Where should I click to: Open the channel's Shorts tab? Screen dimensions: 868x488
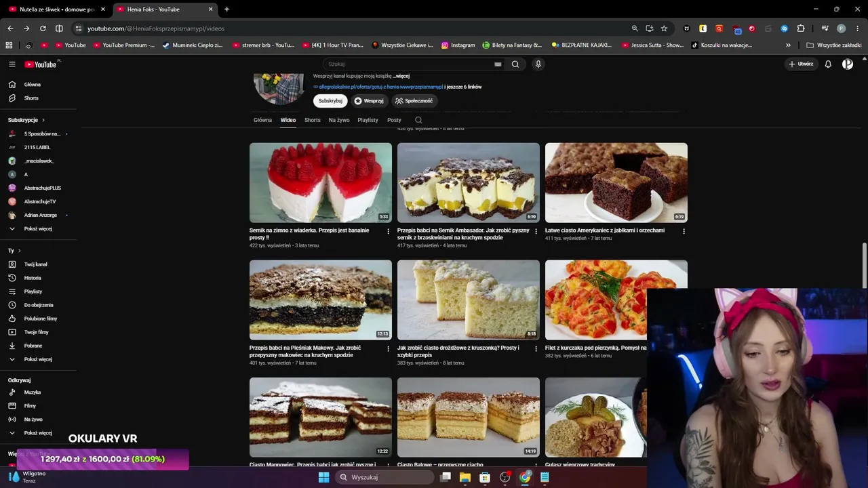click(x=313, y=120)
